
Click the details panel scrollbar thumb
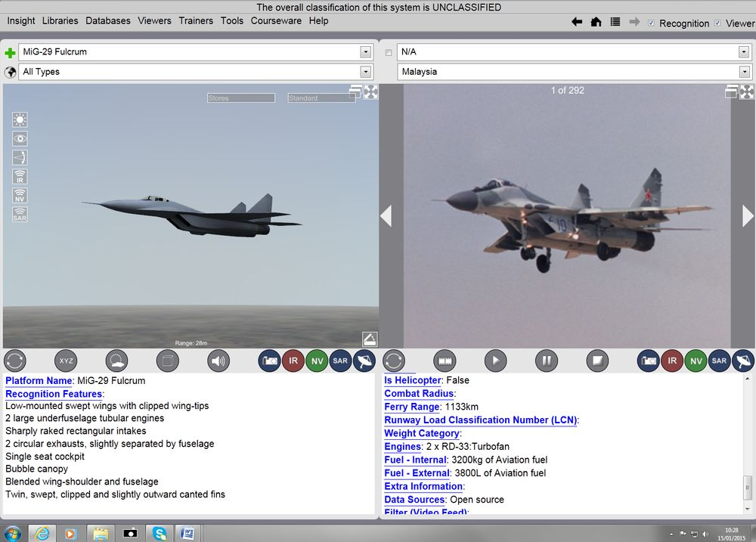point(748,488)
